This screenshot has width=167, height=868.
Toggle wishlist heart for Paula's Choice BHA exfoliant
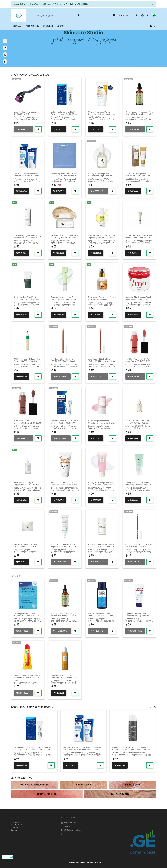[150, 765]
